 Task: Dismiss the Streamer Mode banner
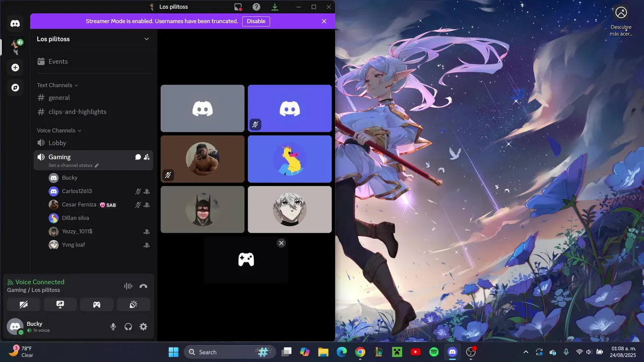(x=324, y=21)
